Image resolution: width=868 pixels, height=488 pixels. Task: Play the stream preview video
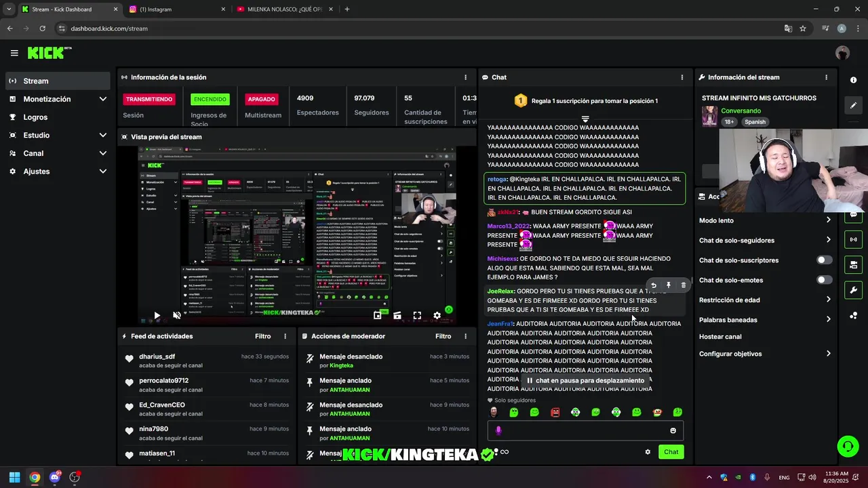click(157, 315)
